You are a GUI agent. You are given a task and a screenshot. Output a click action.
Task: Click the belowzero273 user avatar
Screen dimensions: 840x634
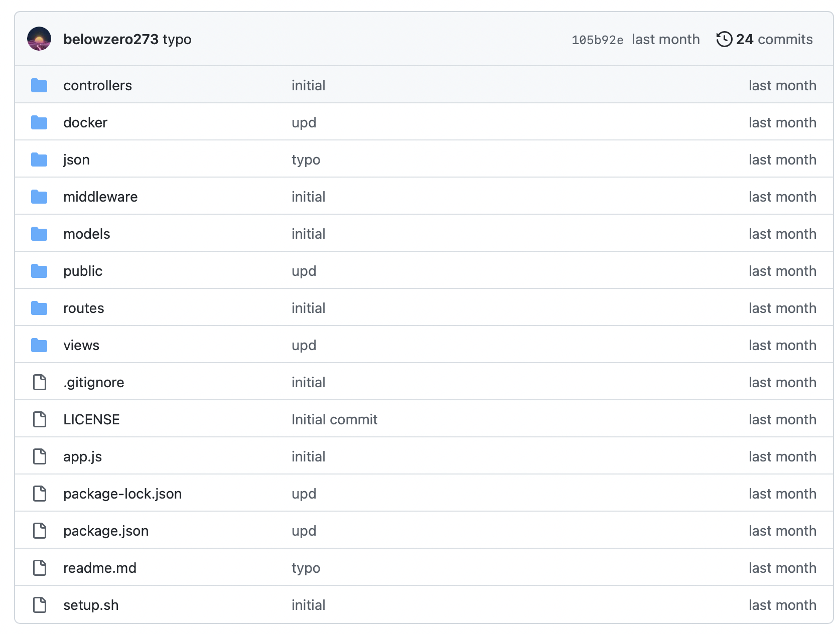click(39, 39)
